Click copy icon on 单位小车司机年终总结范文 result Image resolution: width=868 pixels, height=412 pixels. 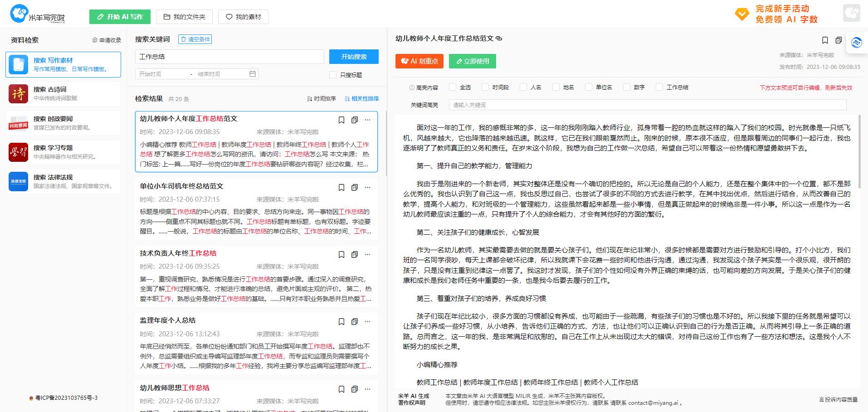[355, 188]
